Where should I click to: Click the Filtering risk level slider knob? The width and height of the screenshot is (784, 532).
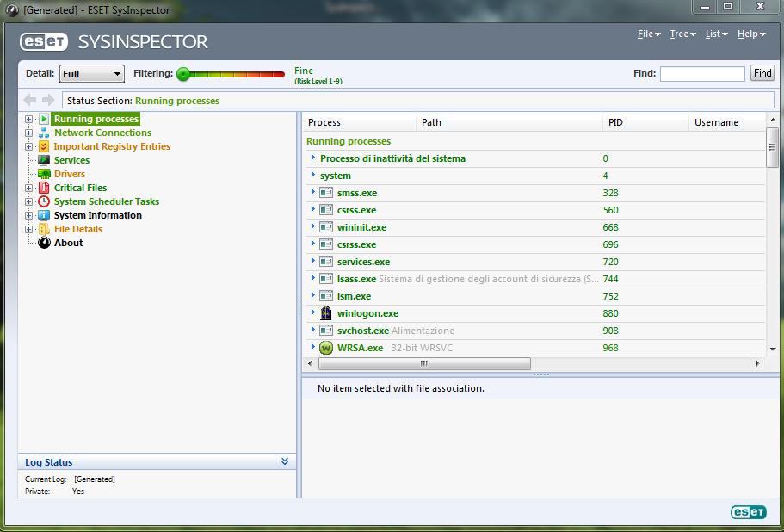[x=183, y=75]
